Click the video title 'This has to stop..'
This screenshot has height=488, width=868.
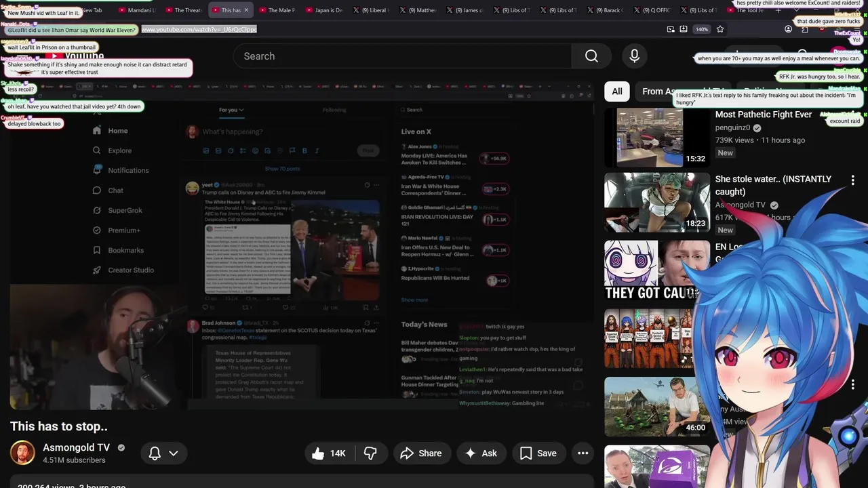coord(59,426)
